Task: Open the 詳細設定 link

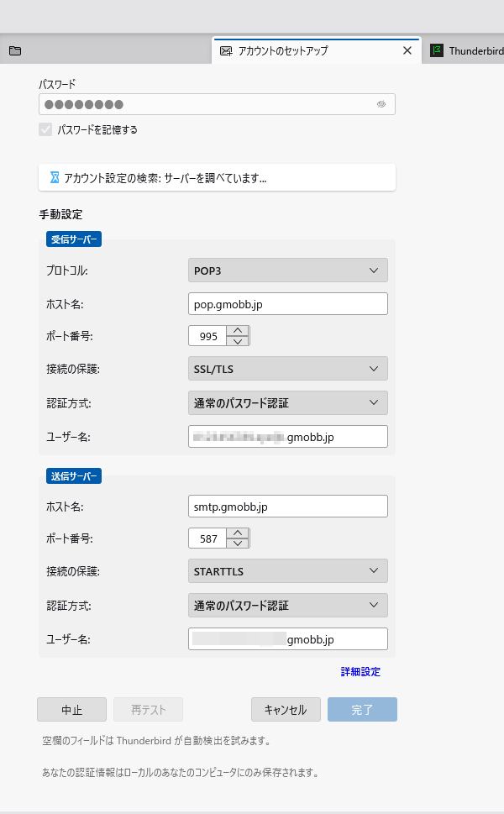Action: [x=360, y=672]
